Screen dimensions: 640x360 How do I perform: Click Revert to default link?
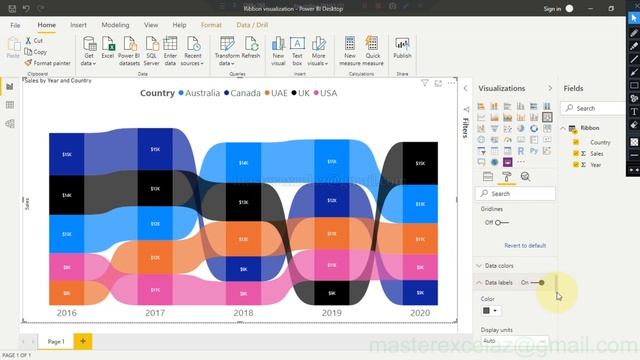(x=525, y=245)
